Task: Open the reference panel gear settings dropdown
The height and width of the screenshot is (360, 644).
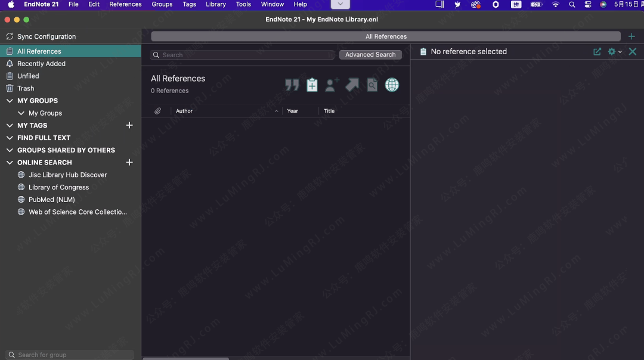Action: 614,52
